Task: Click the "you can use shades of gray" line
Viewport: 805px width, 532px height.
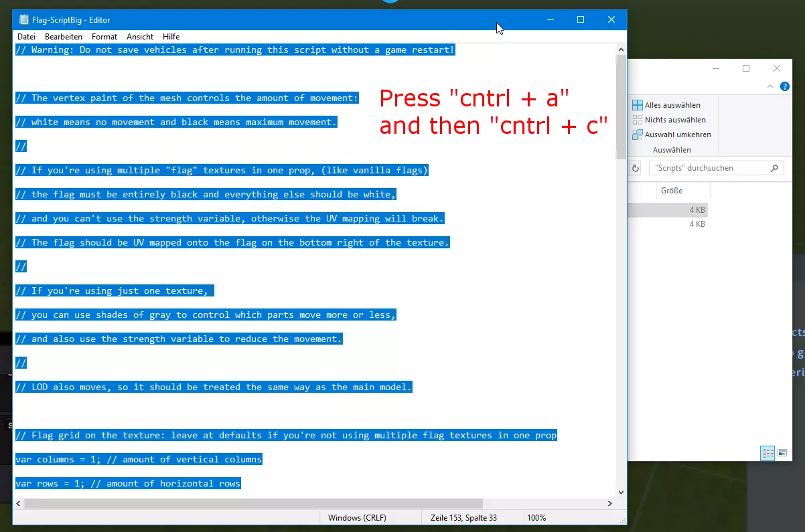Action: click(206, 315)
